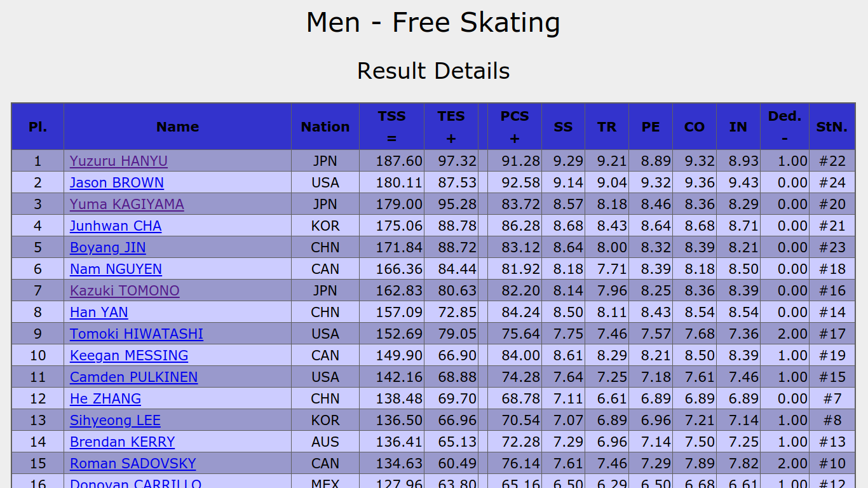The height and width of the screenshot is (488, 868).
Task: Select the Sihyeong LEE link
Action: pyautogui.click(x=115, y=421)
